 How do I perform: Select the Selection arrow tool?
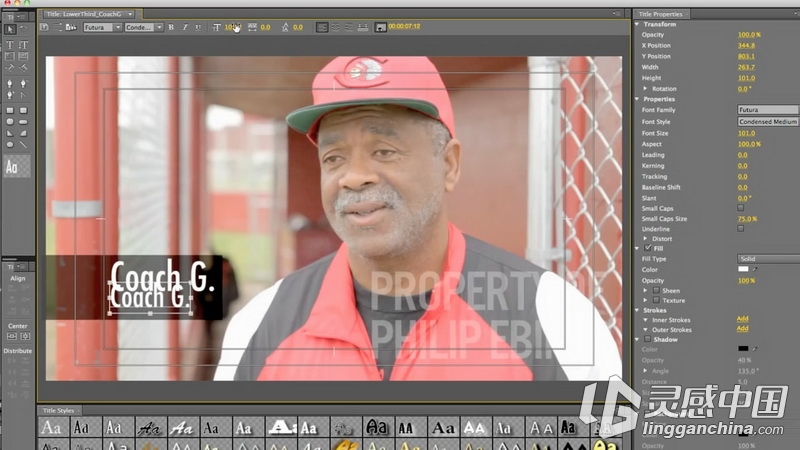[10, 30]
